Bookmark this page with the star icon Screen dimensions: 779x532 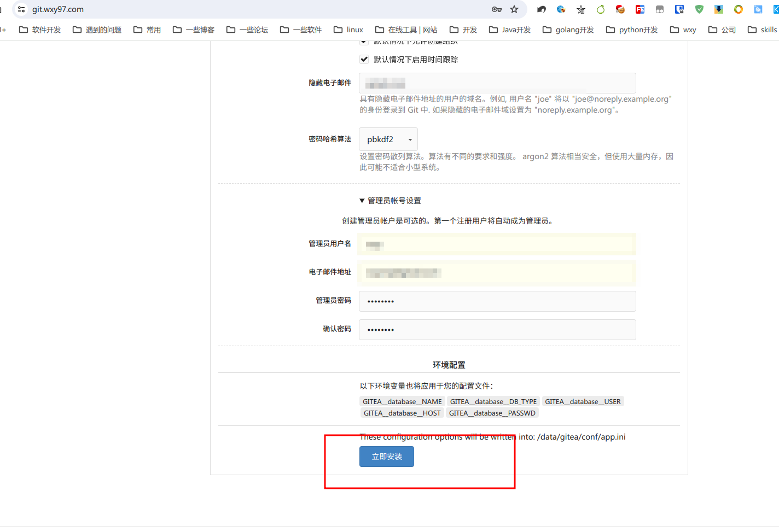click(514, 9)
